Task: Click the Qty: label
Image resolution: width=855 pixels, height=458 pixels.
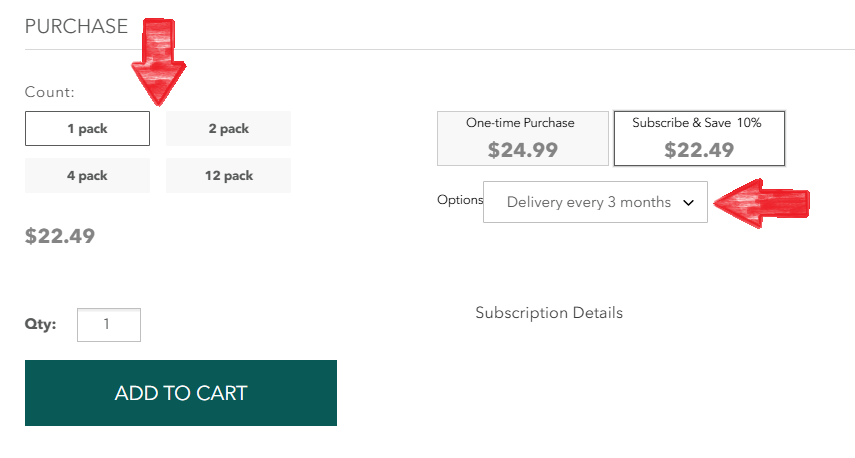Action: point(41,324)
